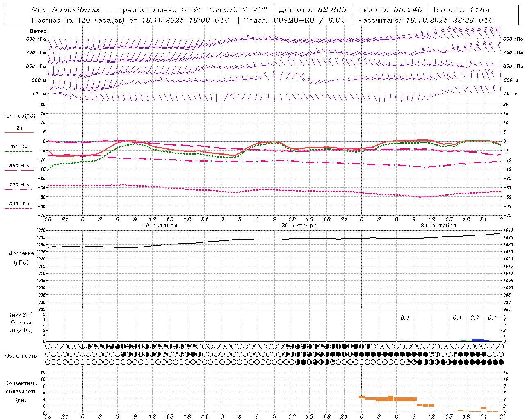Screen dimensions: 525x420
Task: Click the '(мм/3ч.)' precipitation unit label
Action: coord(21,315)
